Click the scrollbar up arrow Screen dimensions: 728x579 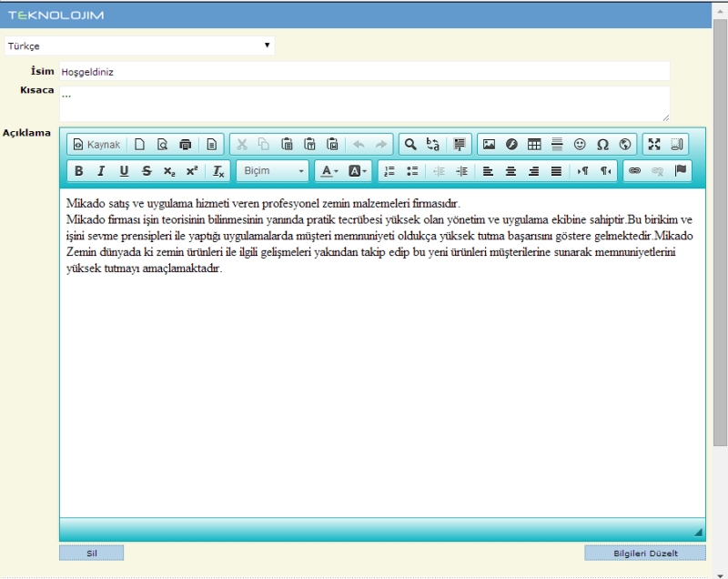coord(720,10)
